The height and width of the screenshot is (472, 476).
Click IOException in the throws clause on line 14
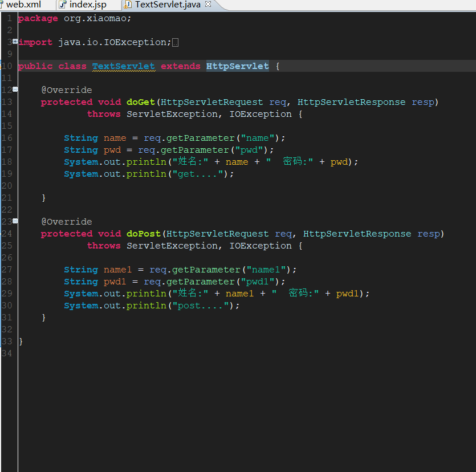click(x=260, y=113)
